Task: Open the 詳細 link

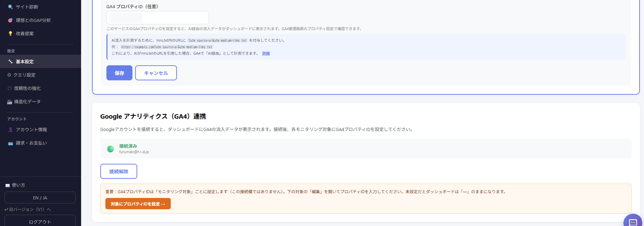Action: (x=266, y=53)
